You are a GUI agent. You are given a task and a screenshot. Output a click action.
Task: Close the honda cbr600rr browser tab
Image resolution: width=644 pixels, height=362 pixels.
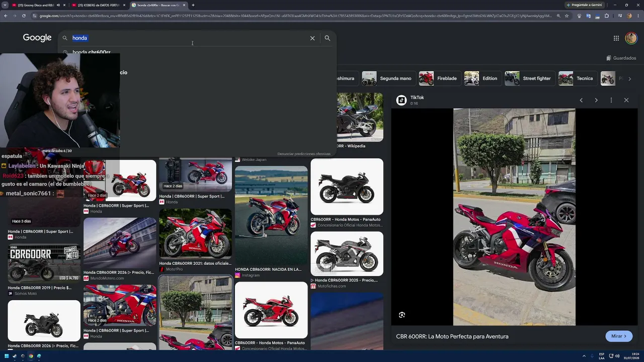[184, 5]
